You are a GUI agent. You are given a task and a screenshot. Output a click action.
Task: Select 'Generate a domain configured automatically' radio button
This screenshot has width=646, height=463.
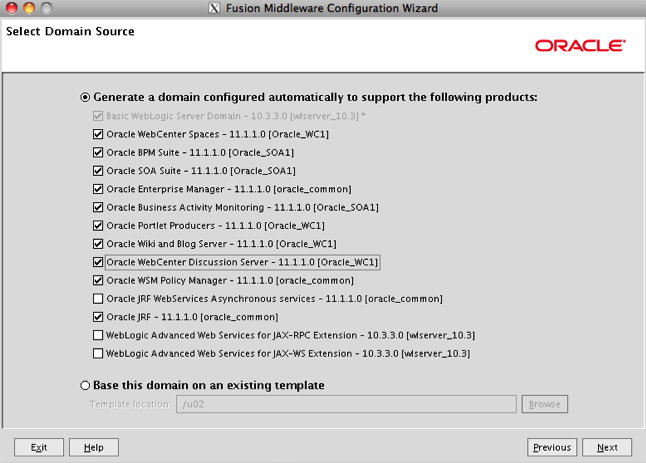point(85,98)
